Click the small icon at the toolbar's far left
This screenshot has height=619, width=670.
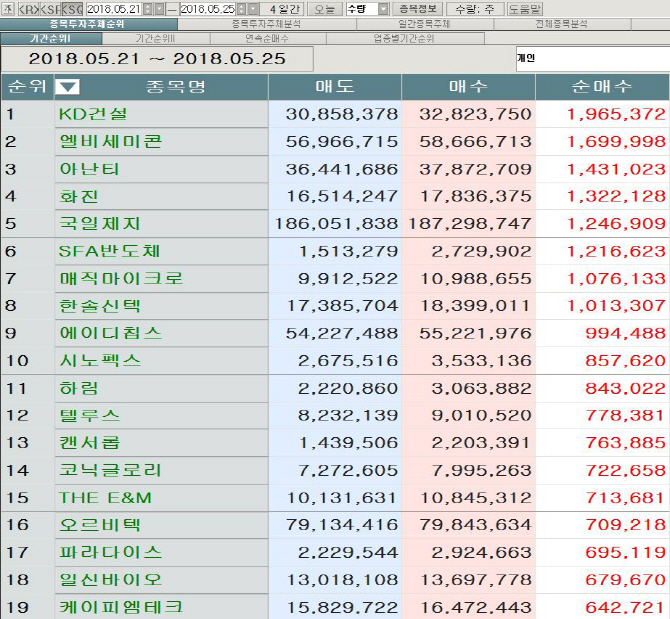[x=7, y=8]
